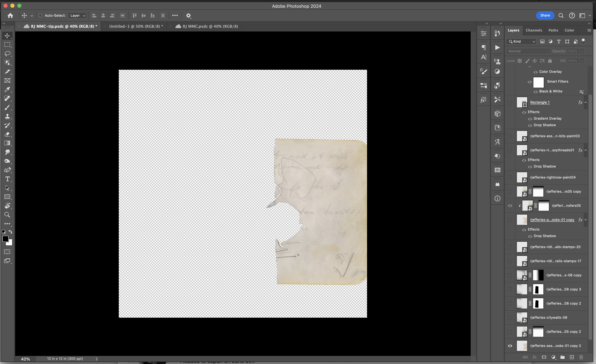
Task: Select the Spot Healing Brush tool
Action: (x=7, y=98)
